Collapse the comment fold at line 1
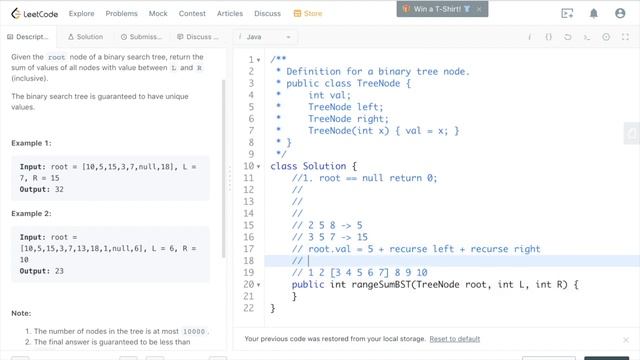Image resolution: width=640 pixels, height=360 pixels. (258, 60)
